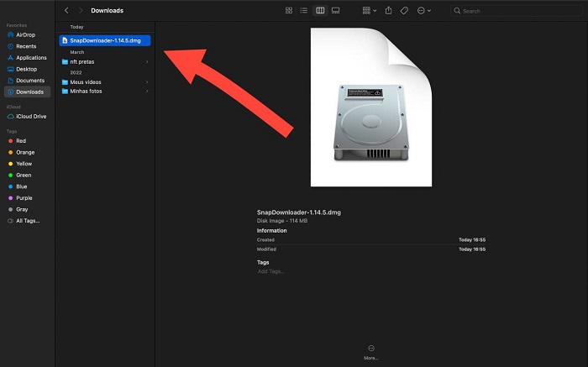The image size is (588, 367).
Task: Click the Disk Image - 114 MB text
Action: point(282,221)
